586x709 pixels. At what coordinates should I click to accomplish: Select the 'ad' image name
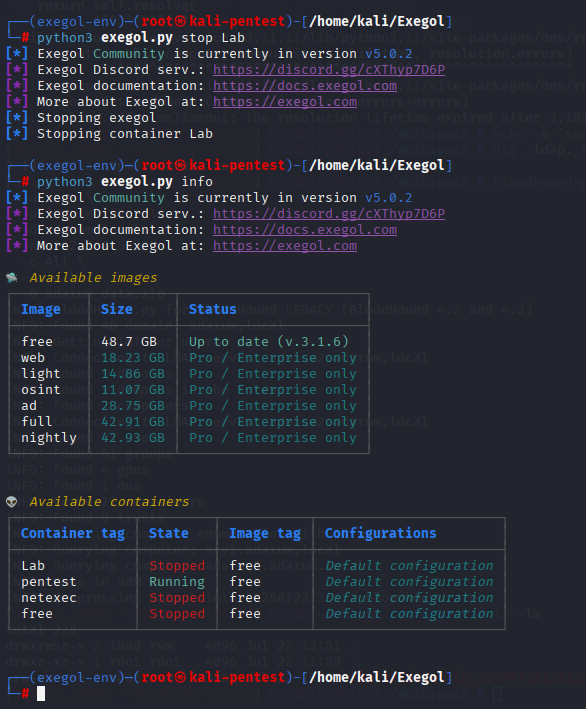(x=29, y=406)
